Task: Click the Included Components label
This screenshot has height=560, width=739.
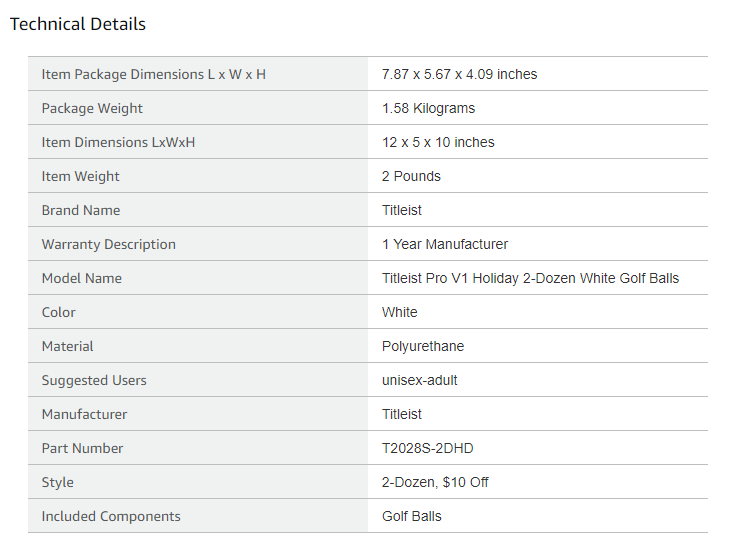Action: 111,516
